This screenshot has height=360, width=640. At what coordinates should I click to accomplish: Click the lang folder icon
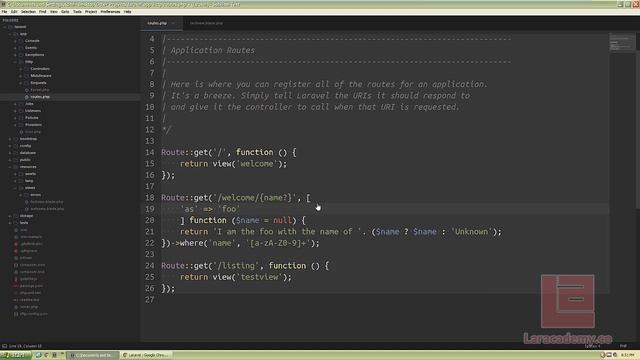click(x=21, y=181)
